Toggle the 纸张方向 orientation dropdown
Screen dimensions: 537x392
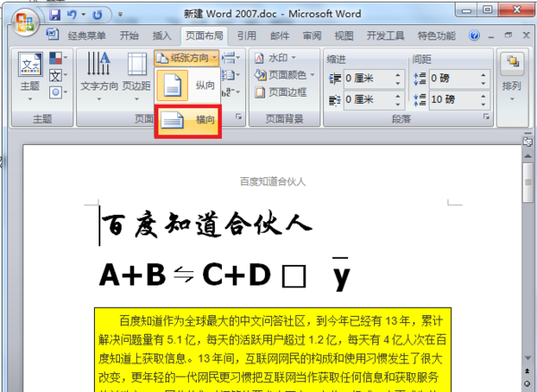187,58
